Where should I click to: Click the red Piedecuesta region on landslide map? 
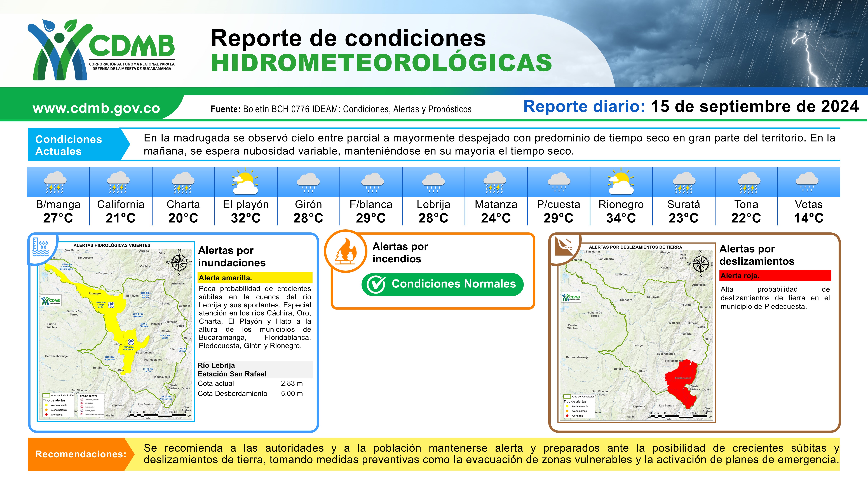[681, 381]
